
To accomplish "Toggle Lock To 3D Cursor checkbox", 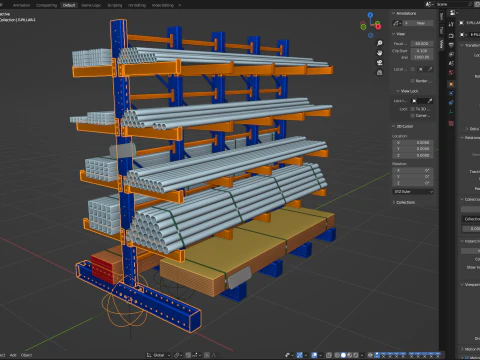I will click(413, 109).
